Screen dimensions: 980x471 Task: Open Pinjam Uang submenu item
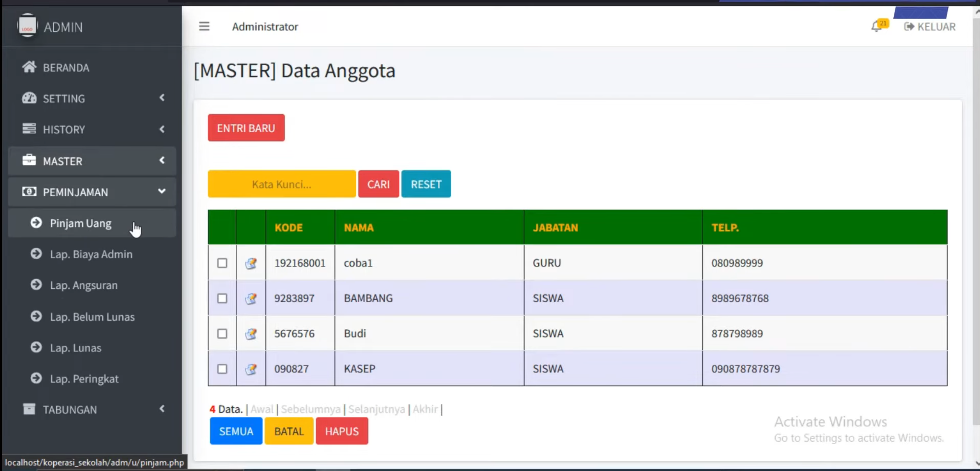(x=92, y=223)
